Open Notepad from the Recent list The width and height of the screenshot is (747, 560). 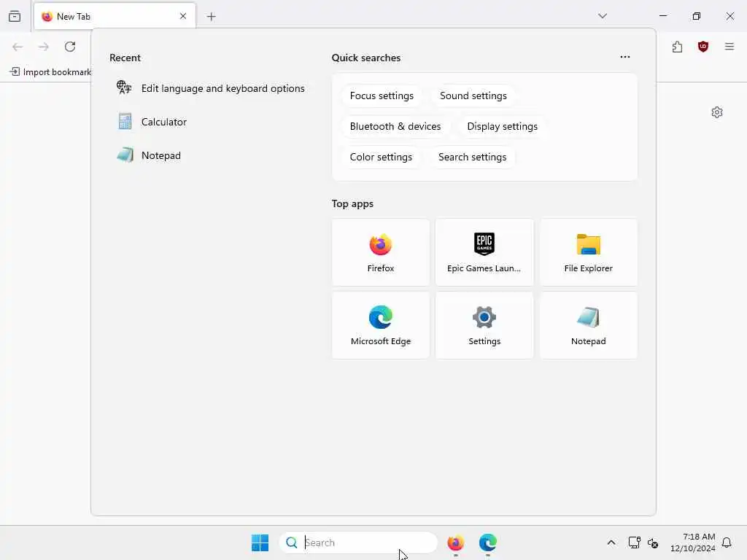210,155
